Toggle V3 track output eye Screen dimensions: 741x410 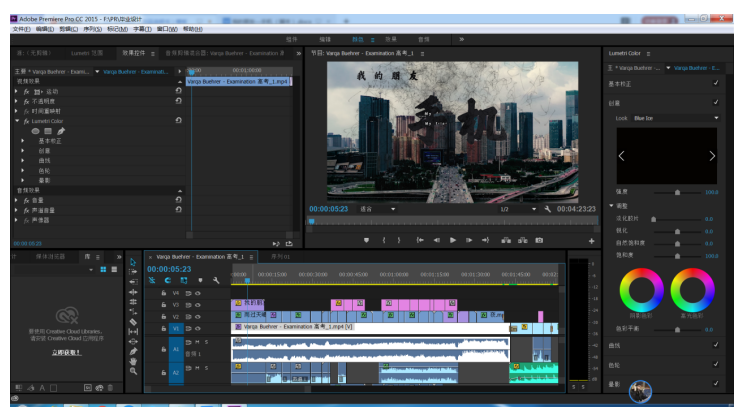tap(198, 305)
